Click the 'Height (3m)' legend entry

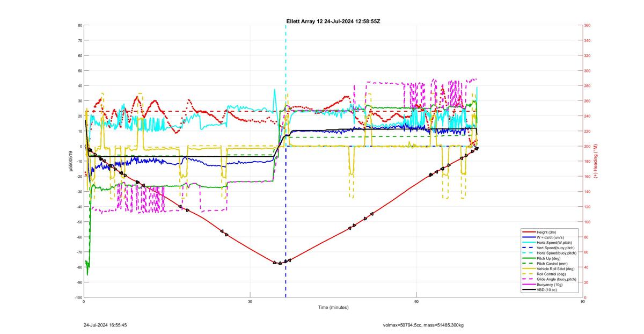tap(546, 232)
